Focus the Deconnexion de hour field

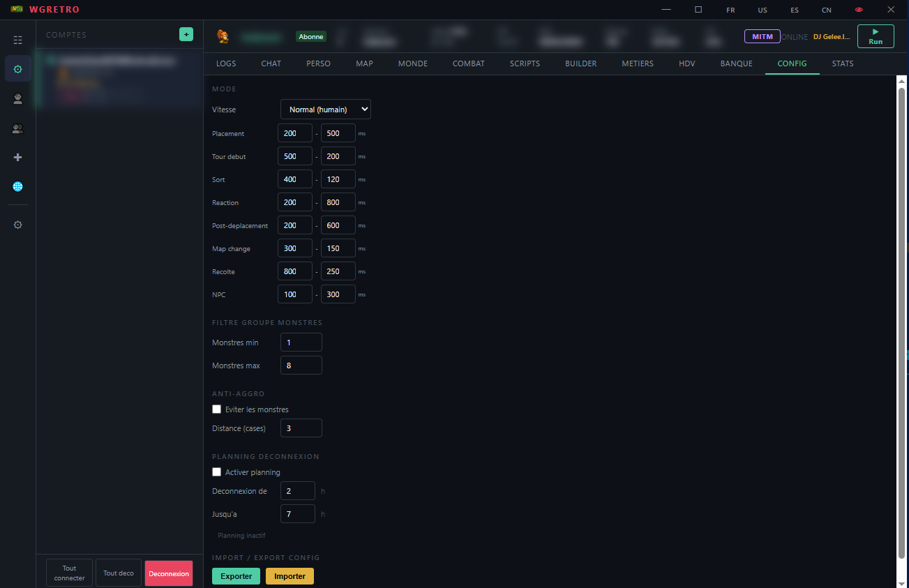click(x=298, y=491)
